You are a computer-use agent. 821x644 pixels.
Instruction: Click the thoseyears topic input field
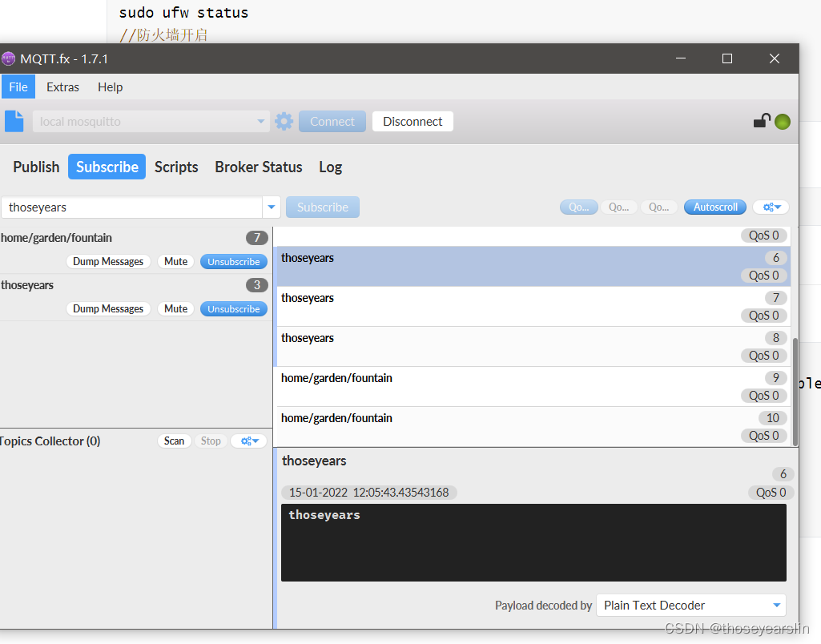click(x=131, y=207)
